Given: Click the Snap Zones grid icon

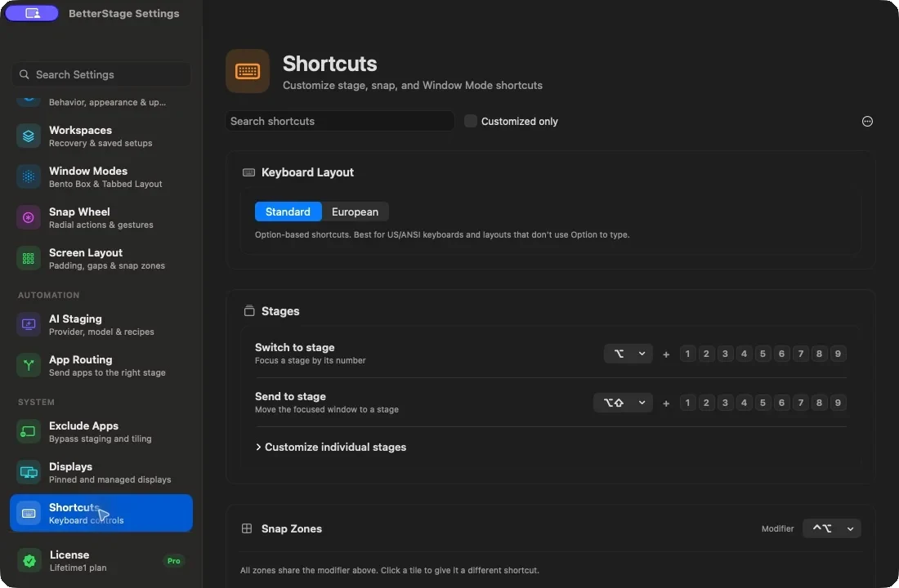Looking at the screenshot, I should coord(247,528).
